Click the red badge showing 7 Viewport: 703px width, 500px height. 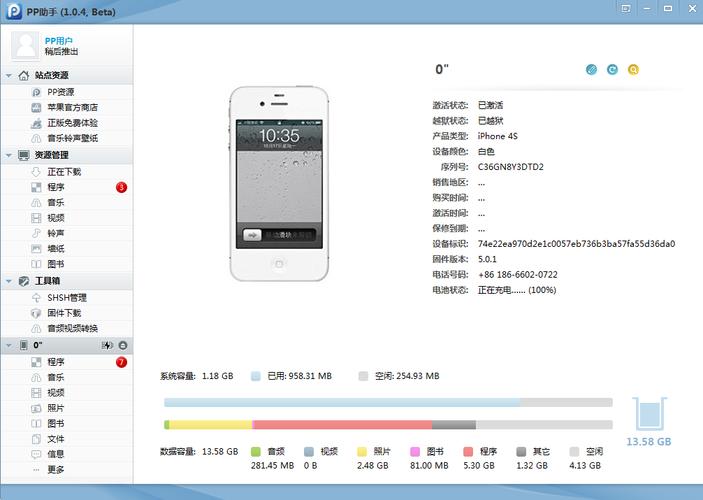[x=122, y=362]
